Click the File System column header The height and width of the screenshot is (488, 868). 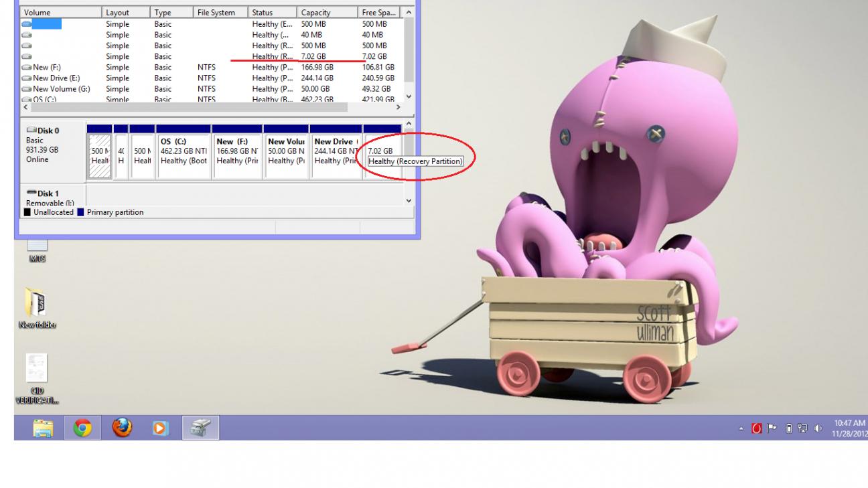[x=219, y=13]
